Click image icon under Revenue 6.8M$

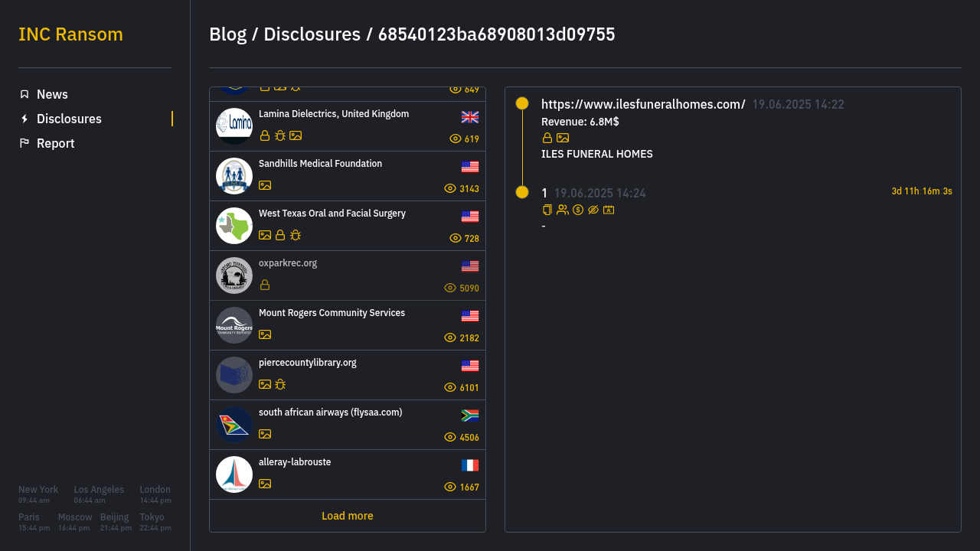(x=563, y=138)
